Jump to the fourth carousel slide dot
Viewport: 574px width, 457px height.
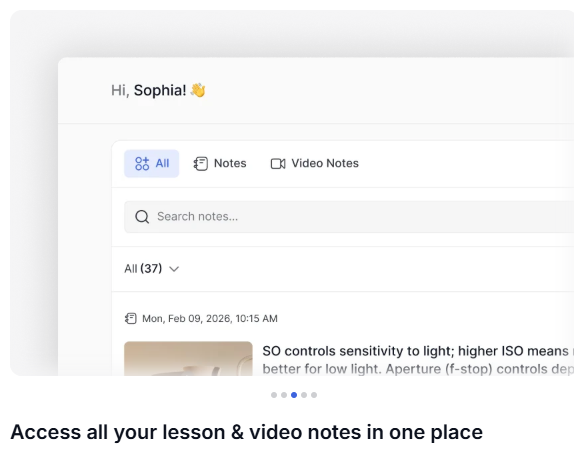[304, 395]
